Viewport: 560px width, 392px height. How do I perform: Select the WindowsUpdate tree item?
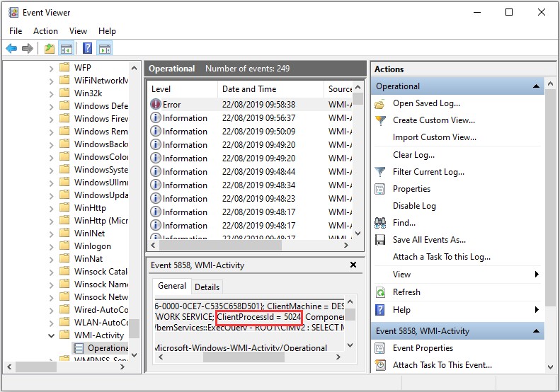click(x=101, y=195)
